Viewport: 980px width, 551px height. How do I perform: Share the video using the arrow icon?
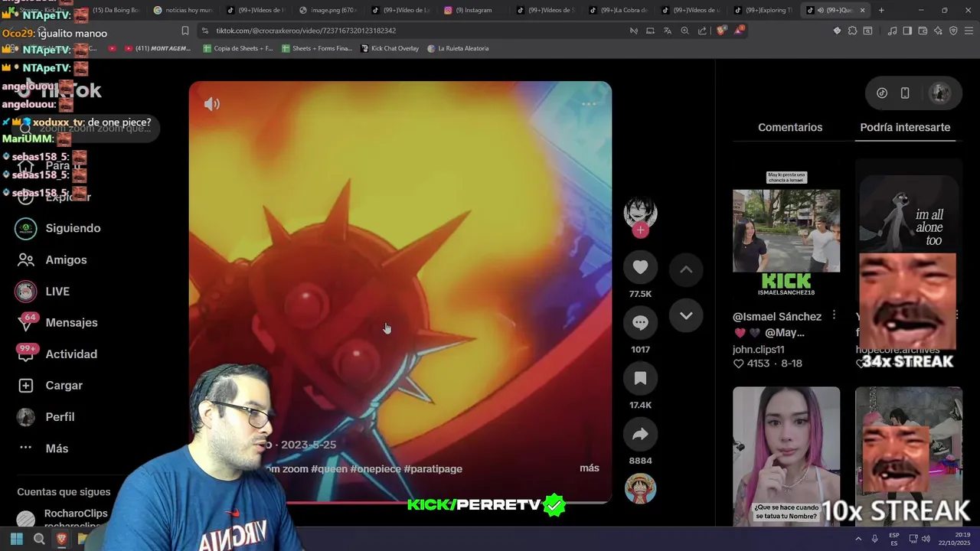(x=640, y=434)
